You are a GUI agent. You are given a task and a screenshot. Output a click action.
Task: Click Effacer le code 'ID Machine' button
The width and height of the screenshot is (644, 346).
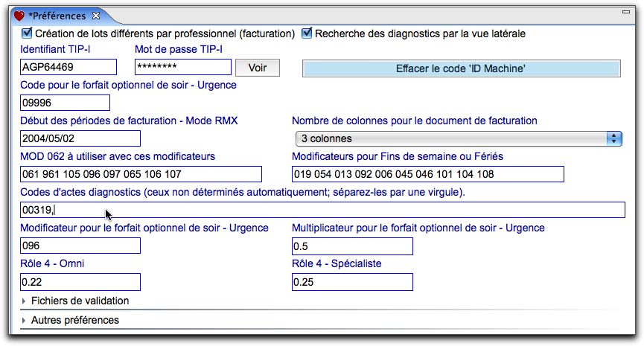462,68
